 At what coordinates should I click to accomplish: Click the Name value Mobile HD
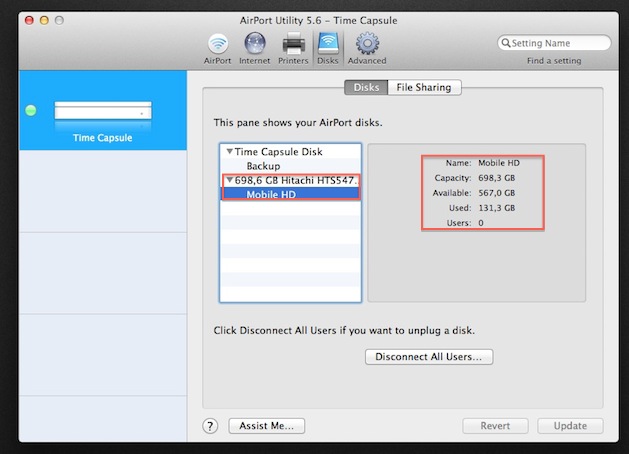499,163
